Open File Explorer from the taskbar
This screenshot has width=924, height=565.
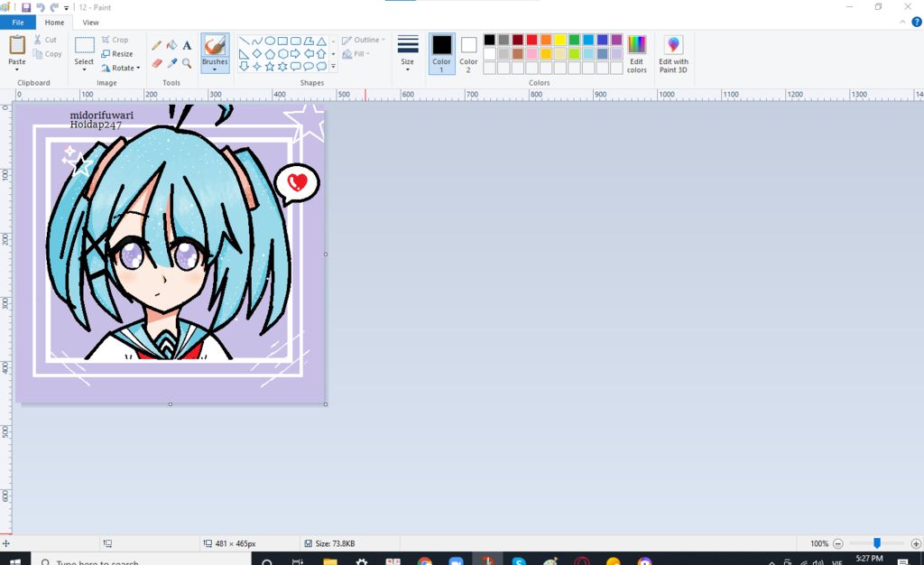pos(330,561)
